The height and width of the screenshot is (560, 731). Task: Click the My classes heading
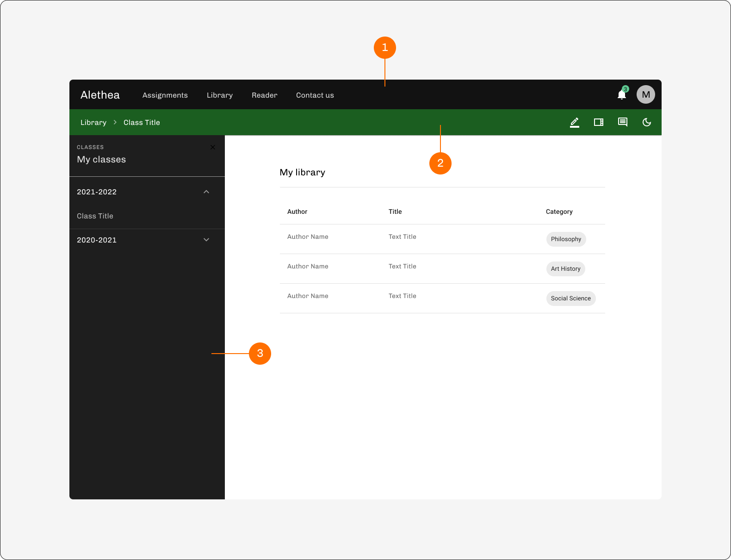click(x=101, y=159)
